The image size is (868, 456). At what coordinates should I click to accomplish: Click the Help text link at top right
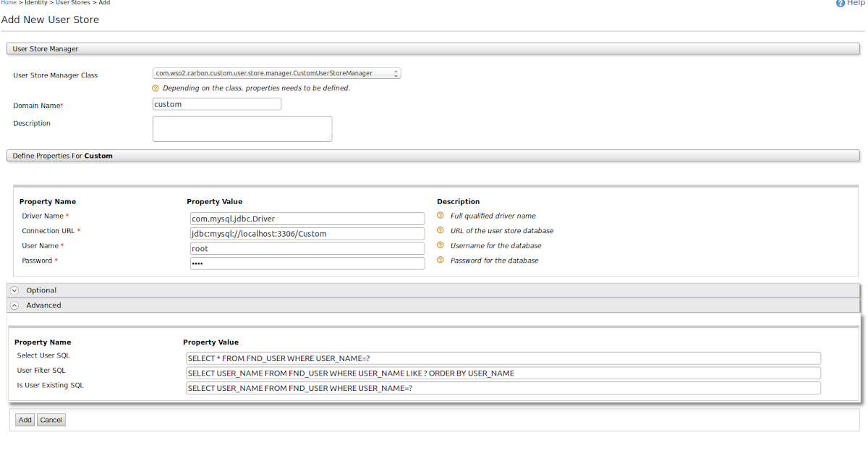click(855, 3)
